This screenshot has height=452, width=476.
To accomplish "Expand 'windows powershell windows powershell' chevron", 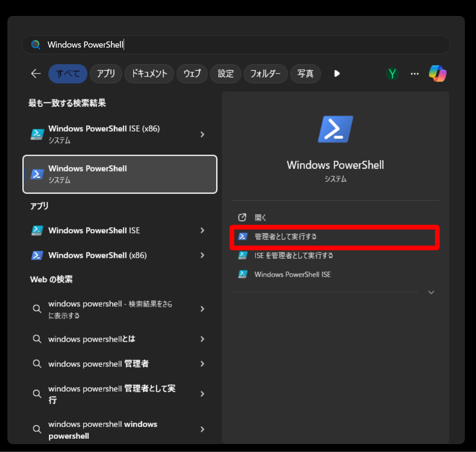I will pos(203,429).
